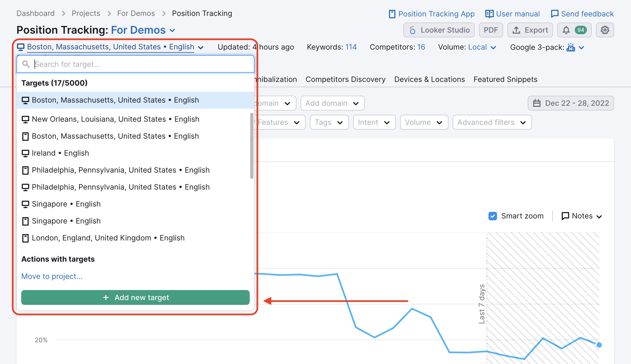Expand the Google 3-pack dropdown
The image size is (631, 364).
pos(581,47)
